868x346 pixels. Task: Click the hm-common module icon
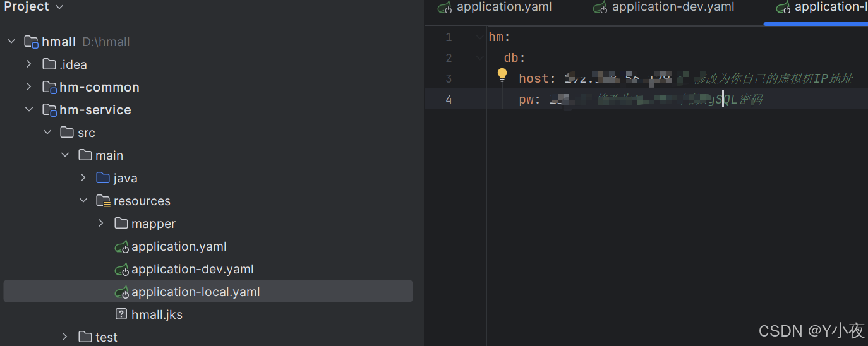[49, 87]
